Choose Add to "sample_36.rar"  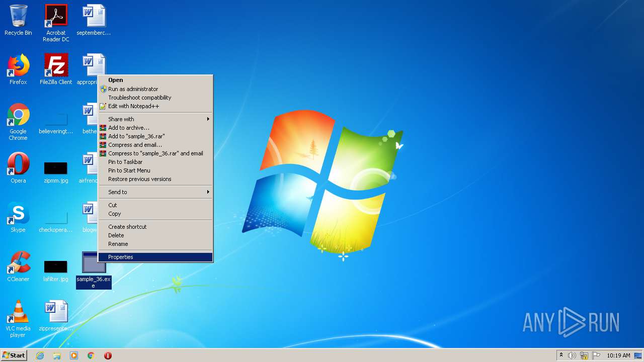(155, 136)
